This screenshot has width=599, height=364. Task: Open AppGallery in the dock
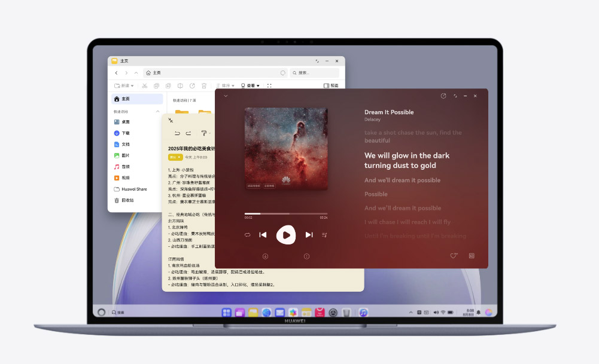coord(320,313)
